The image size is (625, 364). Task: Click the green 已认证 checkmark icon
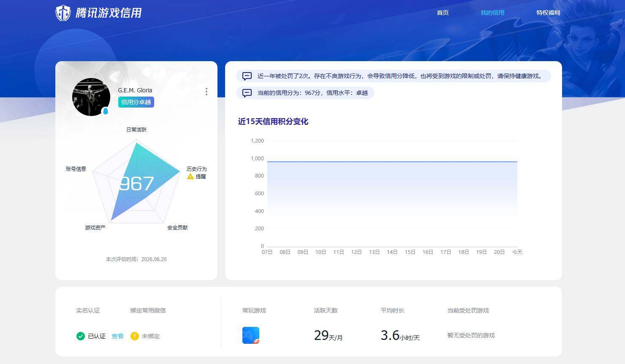(81, 336)
